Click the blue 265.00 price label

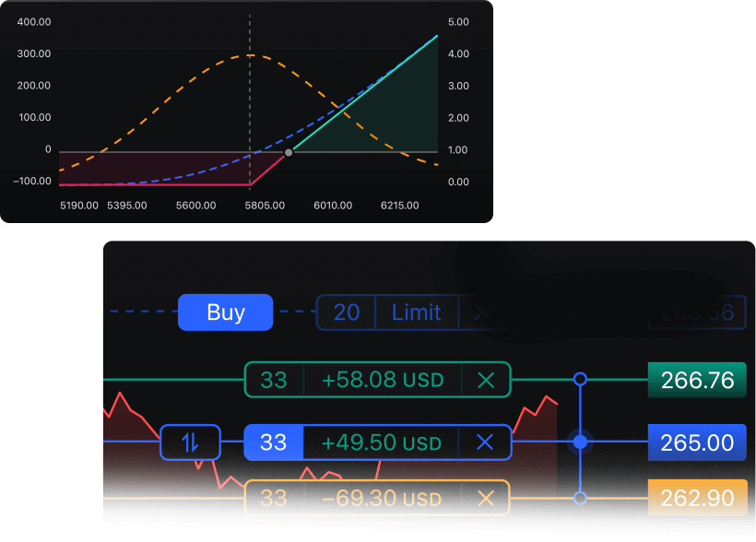pyautogui.click(x=697, y=442)
